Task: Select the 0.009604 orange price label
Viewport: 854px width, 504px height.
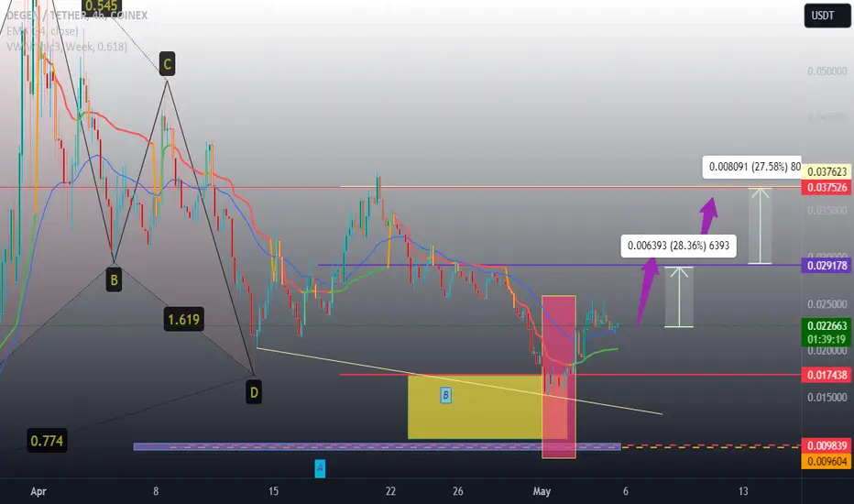Action: point(827,462)
